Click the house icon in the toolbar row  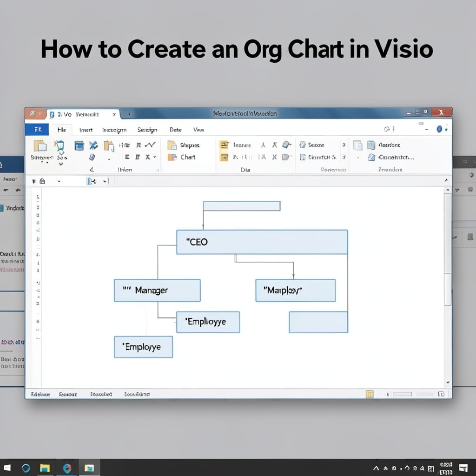point(42,181)
